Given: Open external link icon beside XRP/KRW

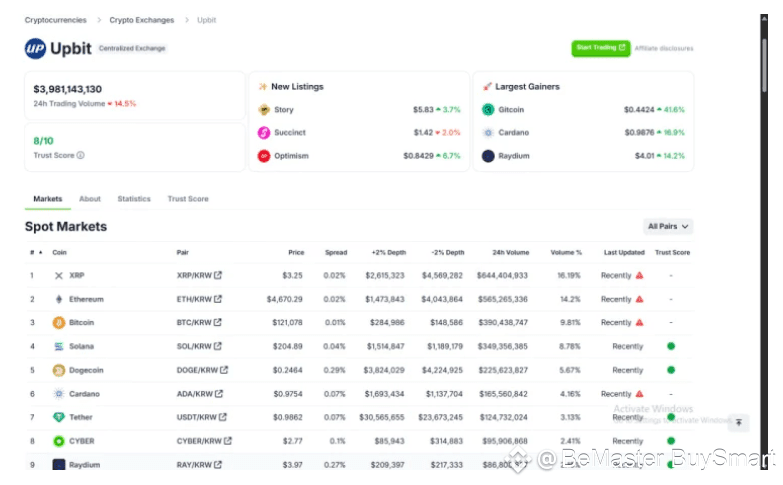Looking at the screenshot, I should [x=218, y=275].
